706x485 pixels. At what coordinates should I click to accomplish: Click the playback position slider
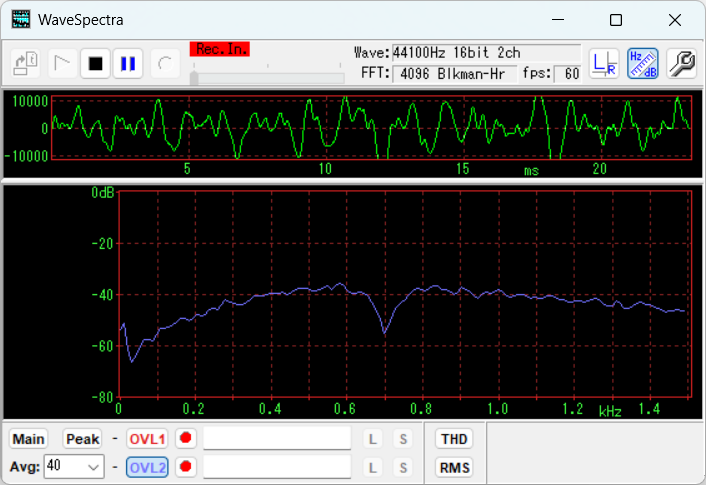point(267,78)
